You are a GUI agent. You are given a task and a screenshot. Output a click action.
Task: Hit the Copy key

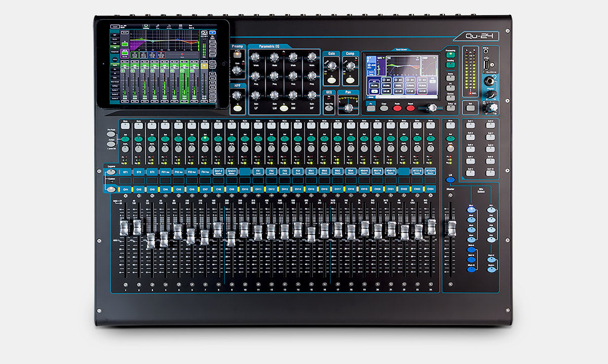pos(384,108)
